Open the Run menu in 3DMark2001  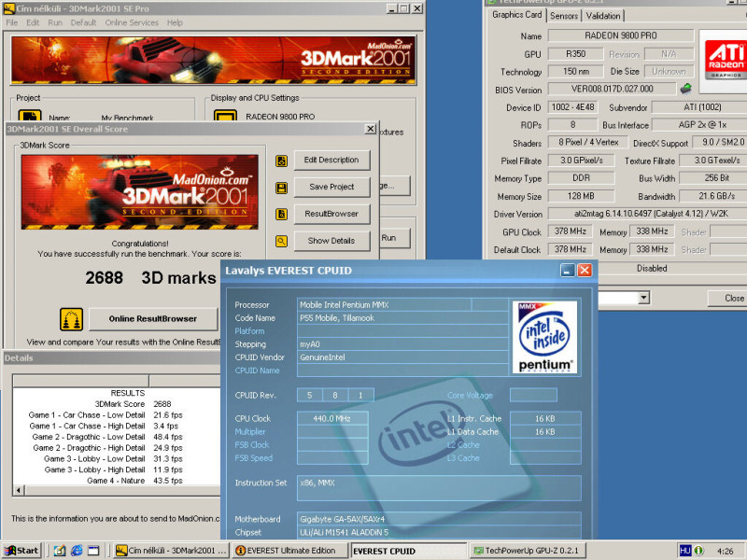55,22
